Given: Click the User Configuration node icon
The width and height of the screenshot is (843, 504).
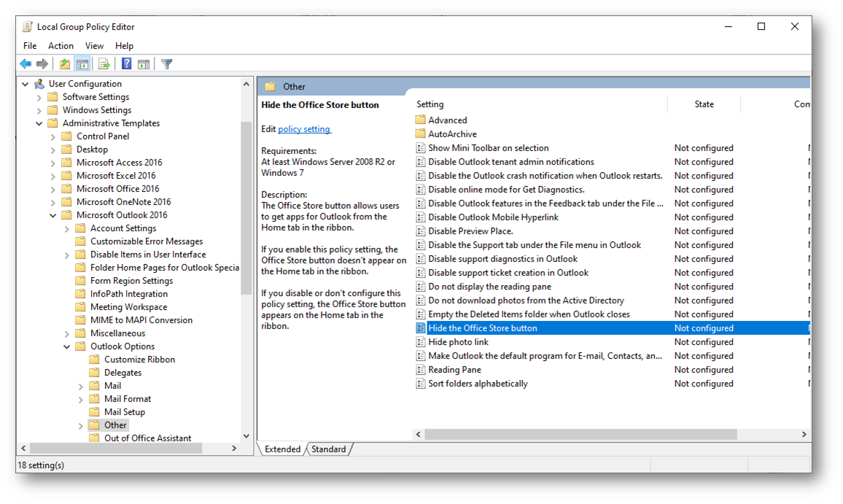Looking at the screenshot, I should tap(39, 84).
